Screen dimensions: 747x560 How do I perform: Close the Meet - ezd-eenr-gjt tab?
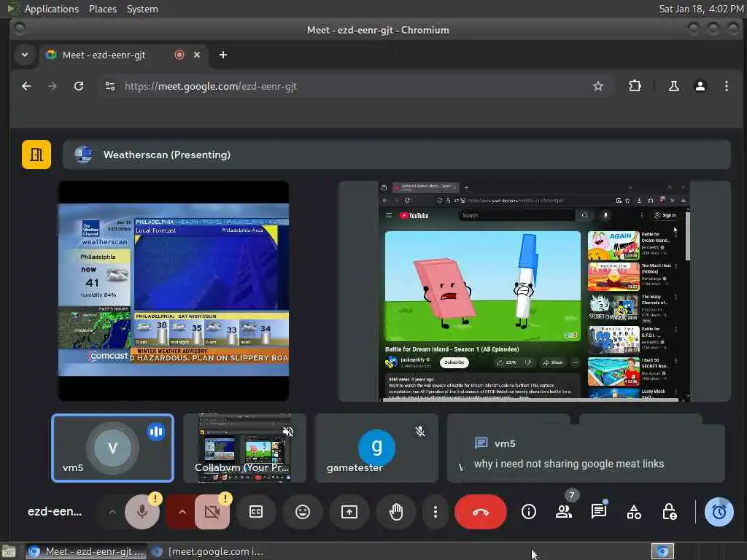click(197, 55)
